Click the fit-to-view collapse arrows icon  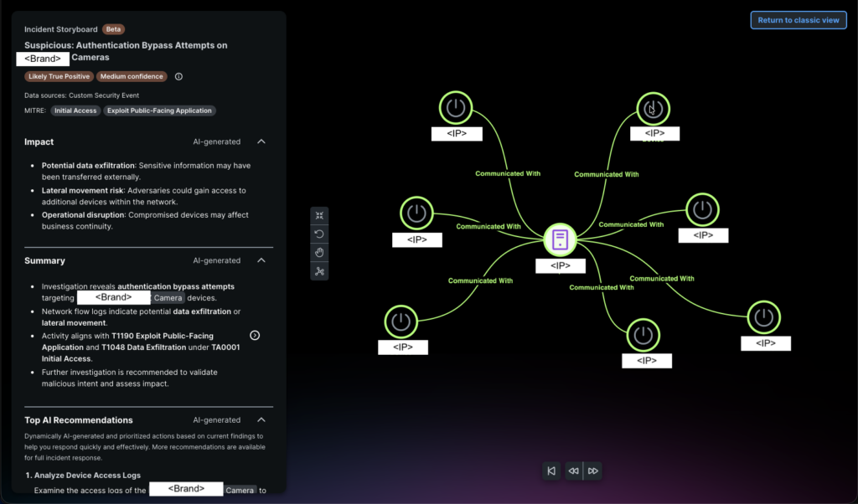(319, 215)
